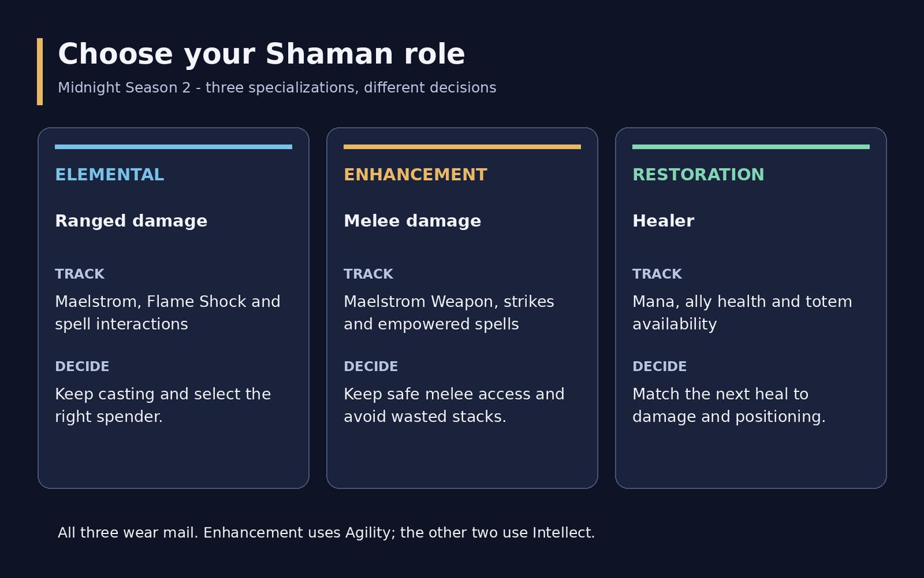Select the Restoration card heading
Viewport: 924px width, 578px height.
698,175
